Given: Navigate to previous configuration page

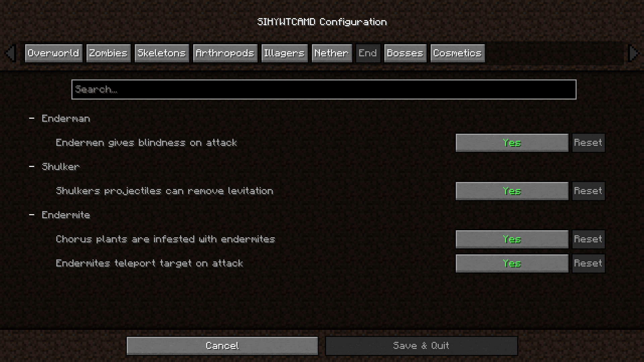Looking at the screenshot, I should (x=11, y=53).
